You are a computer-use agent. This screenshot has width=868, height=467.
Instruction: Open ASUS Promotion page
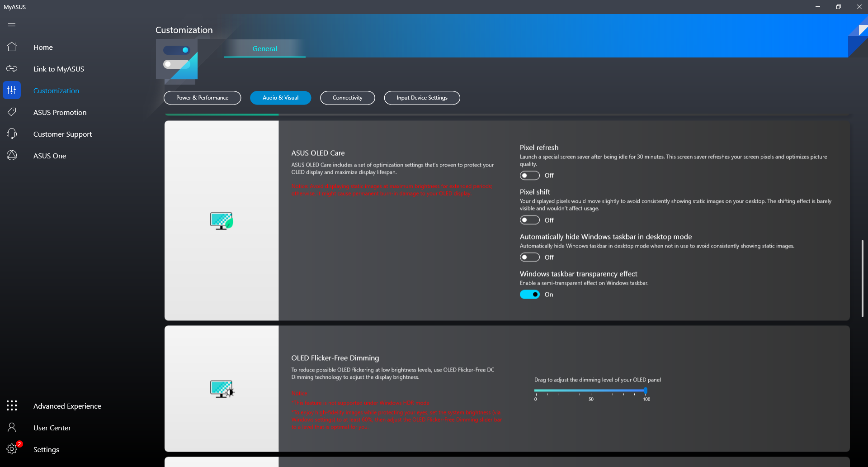(x=60, y=112)
